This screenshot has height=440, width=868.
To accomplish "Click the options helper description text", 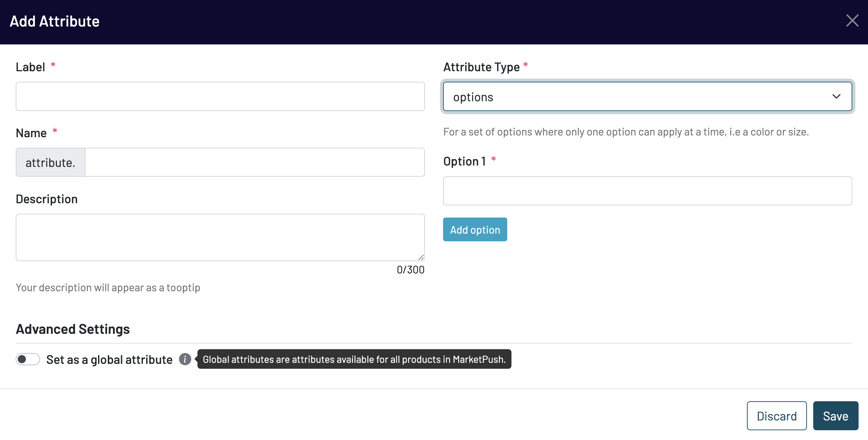I will pos(626,132).
